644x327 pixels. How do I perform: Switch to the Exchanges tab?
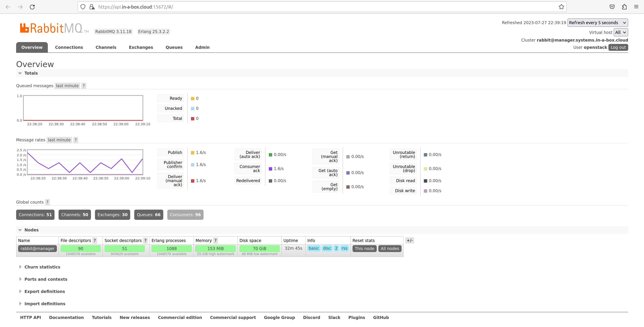click(141, 47)
